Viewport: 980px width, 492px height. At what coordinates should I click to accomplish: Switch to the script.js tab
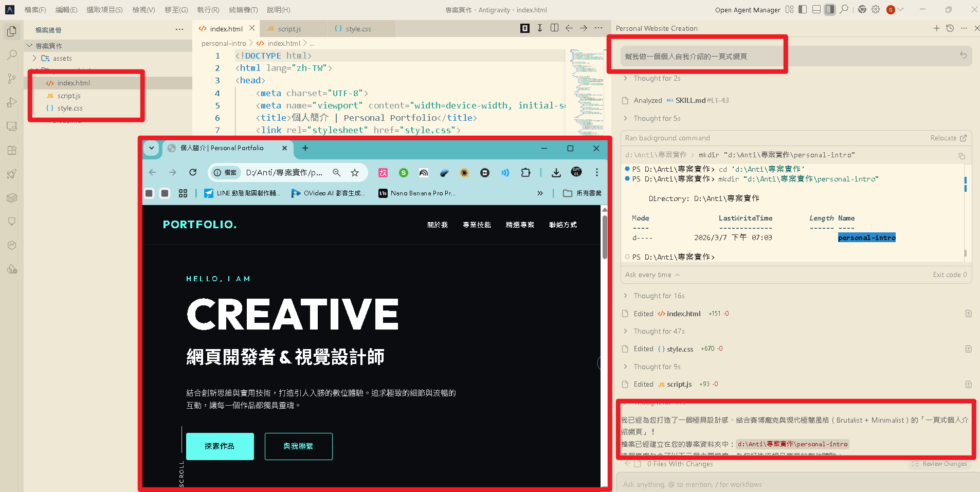point(288,28)
